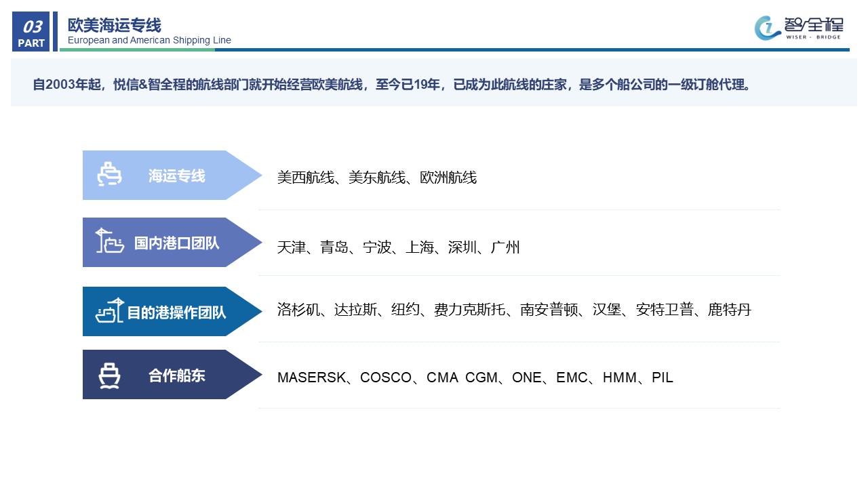
Task: Click the ship front icon beside 合作船东
Action: point(109,375)
